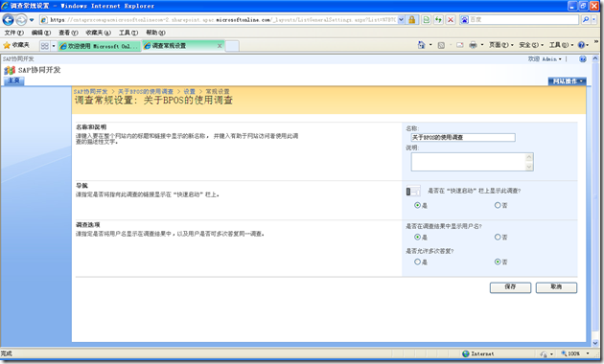Click the 收藏夹 favorites star button
604x364 pixels.
tap(16, 45)
